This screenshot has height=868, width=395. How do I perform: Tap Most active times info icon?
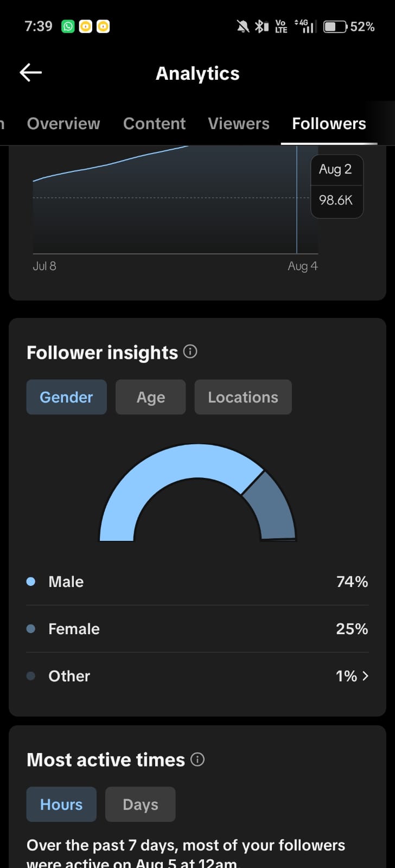click(197, 759)
